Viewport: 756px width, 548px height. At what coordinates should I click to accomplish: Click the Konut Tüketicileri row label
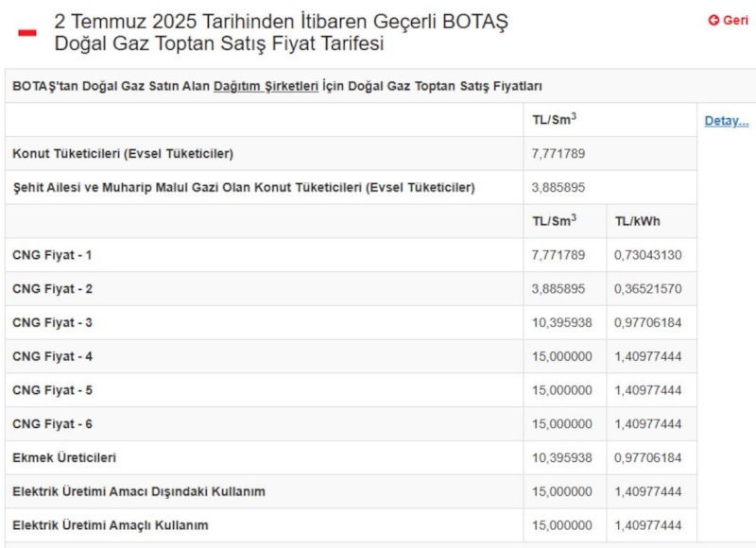[123, 153]
